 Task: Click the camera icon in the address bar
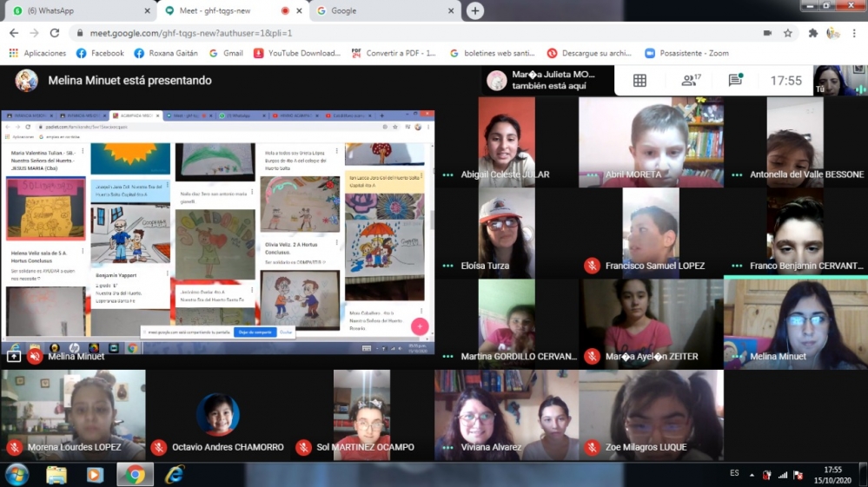point(767,33)
